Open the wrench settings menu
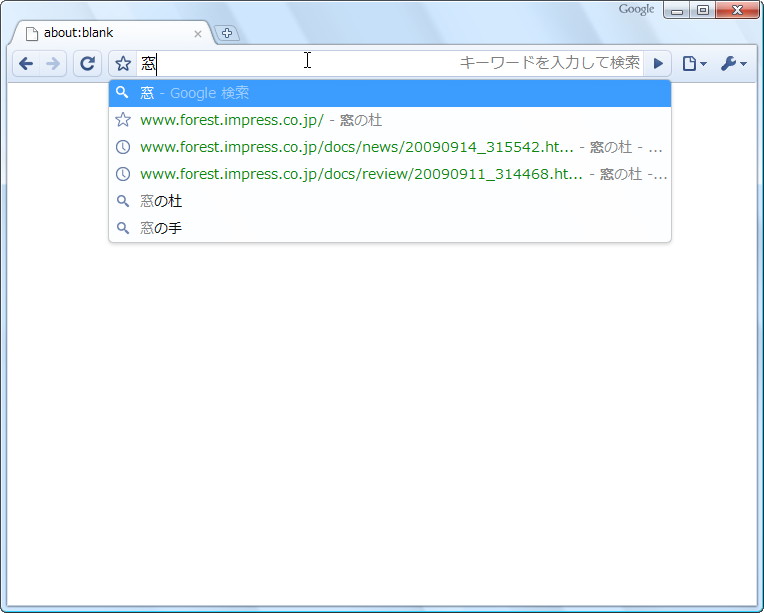The image size is (764, 613). (733, 63)
